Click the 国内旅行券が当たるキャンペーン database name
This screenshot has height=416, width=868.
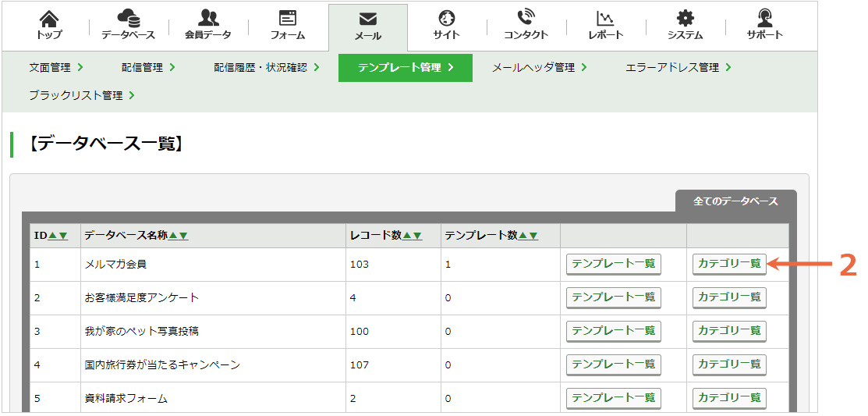(x=163, y=365)
